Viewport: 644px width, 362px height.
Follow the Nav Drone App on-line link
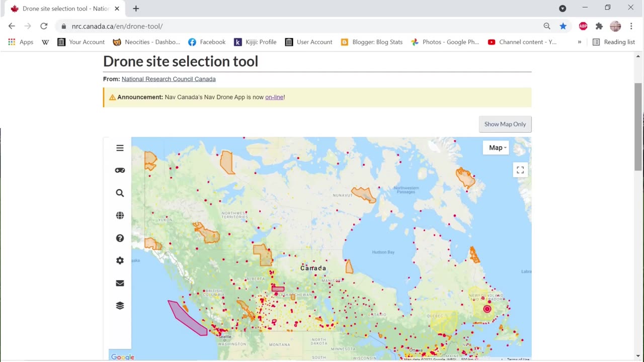[274, 97]
